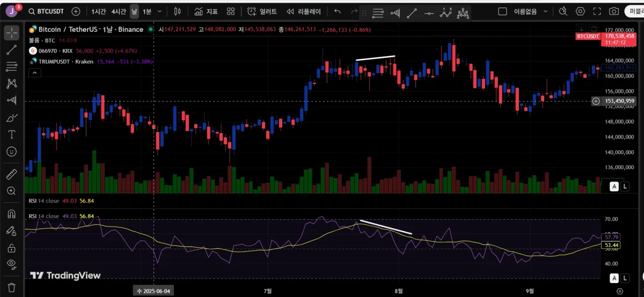This screenshot has width=644, height=297.
Task: Select the ruler measure tool
Action: pyautogui.click(x=11, y=174)
